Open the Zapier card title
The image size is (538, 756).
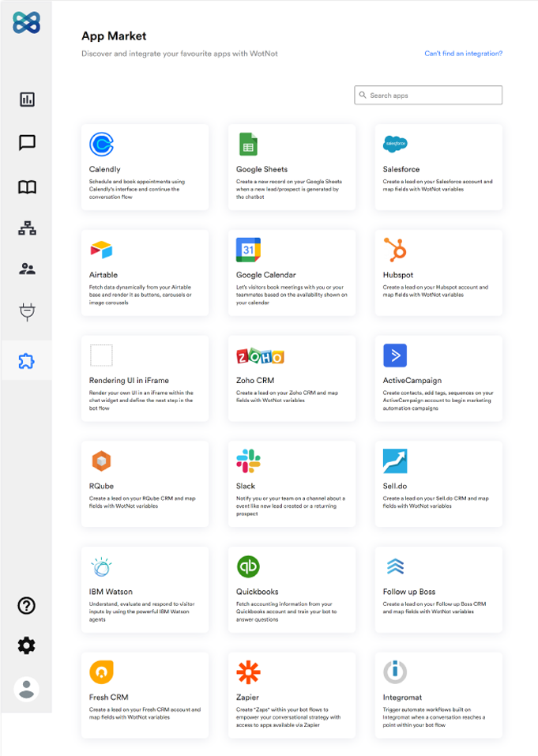(247, 698)
